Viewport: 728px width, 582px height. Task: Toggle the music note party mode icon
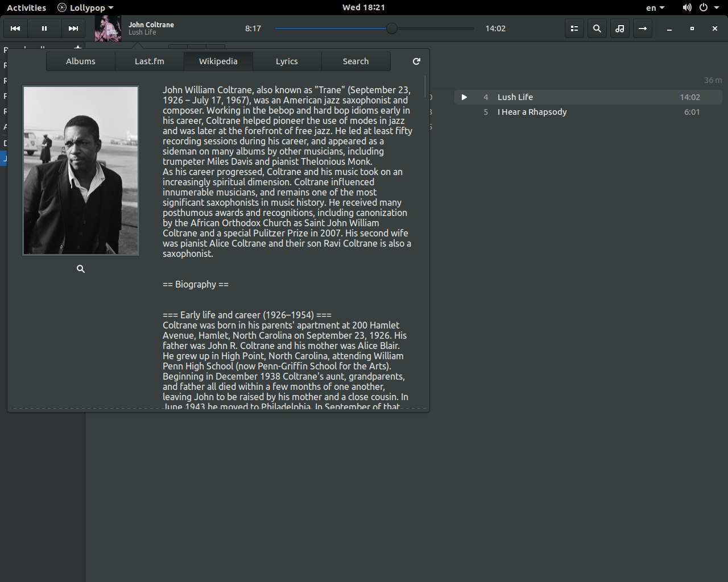(620, 28)
